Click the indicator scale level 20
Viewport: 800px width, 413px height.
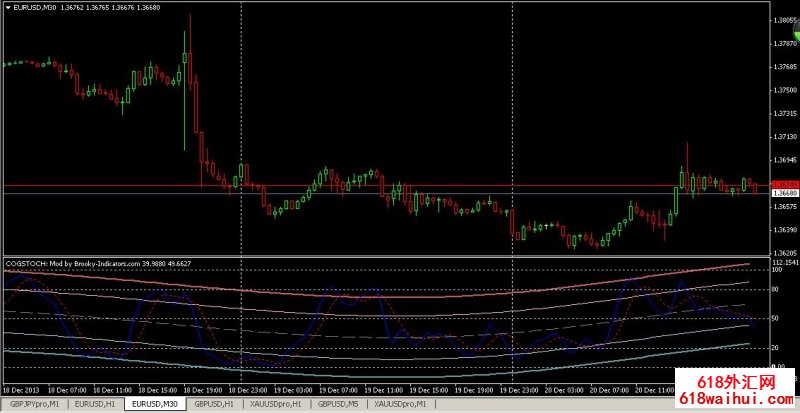pos(777,348)
